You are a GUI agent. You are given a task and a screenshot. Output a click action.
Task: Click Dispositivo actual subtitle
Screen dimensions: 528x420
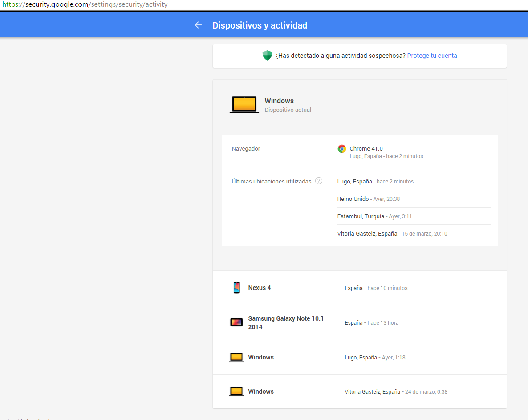pos(288,110)
